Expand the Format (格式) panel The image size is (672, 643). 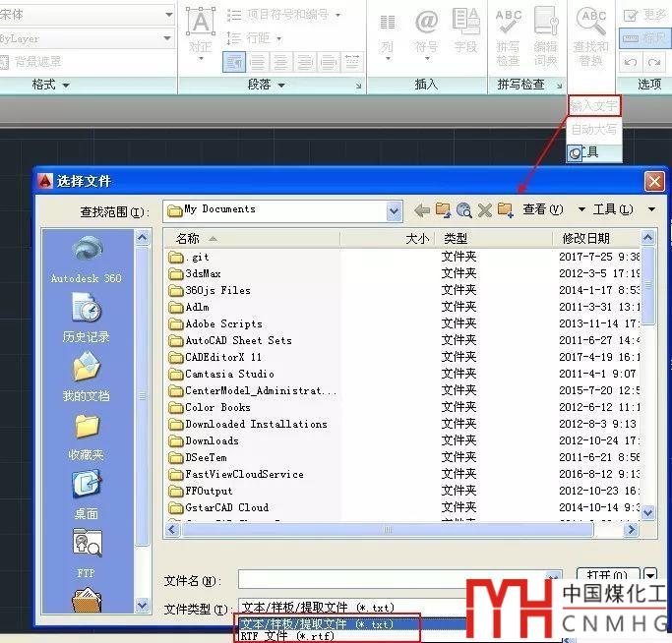[50, 85]
